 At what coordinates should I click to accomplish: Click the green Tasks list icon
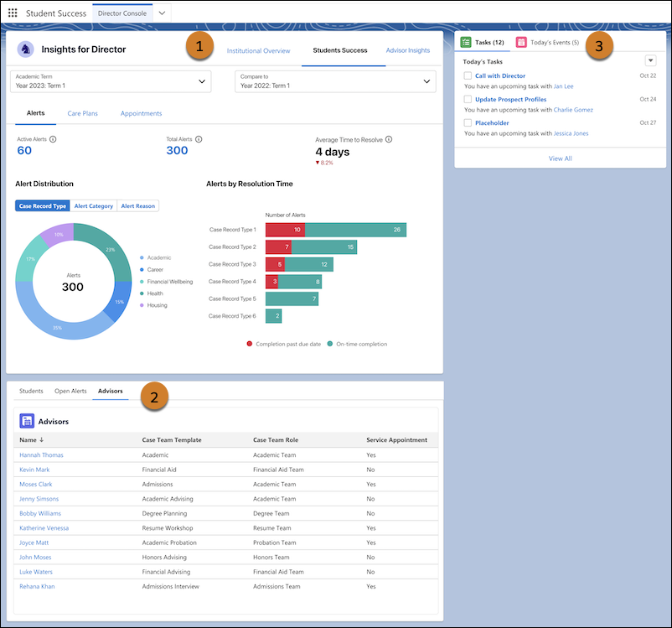tap(466, 42)
